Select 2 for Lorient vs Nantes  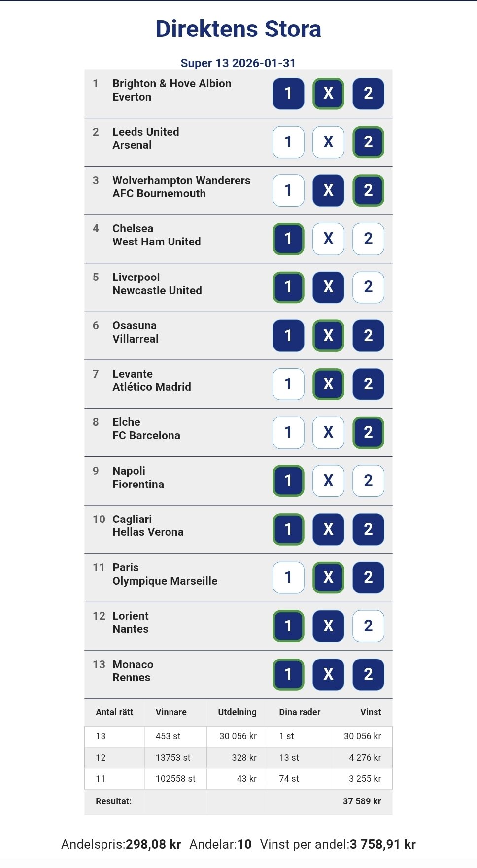[368, 626]
